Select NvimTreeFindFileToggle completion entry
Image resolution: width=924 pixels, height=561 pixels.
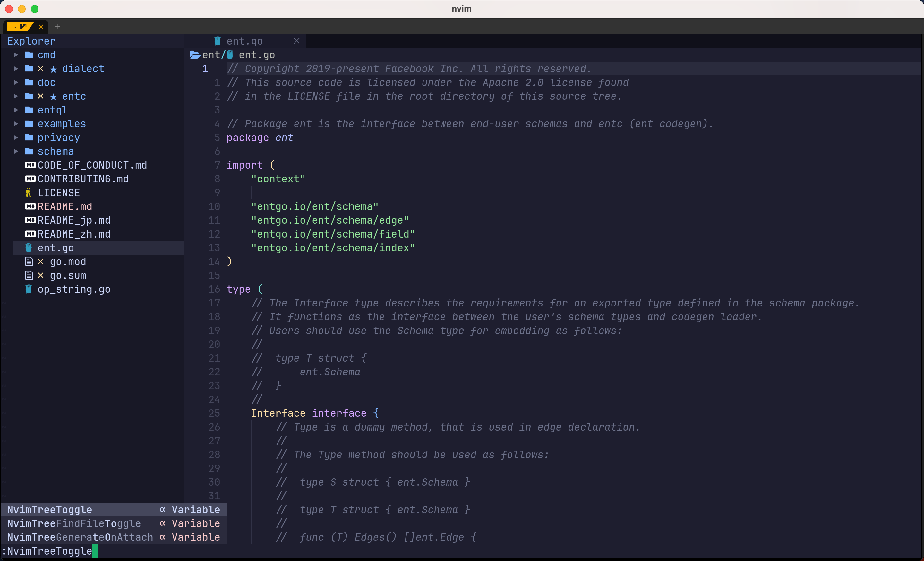(114, 523)
